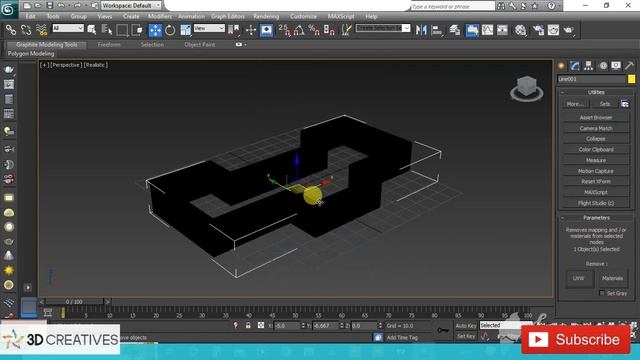Click the Select and Manipulate icon
Screen dimensions: 640x360
point(251,30)
